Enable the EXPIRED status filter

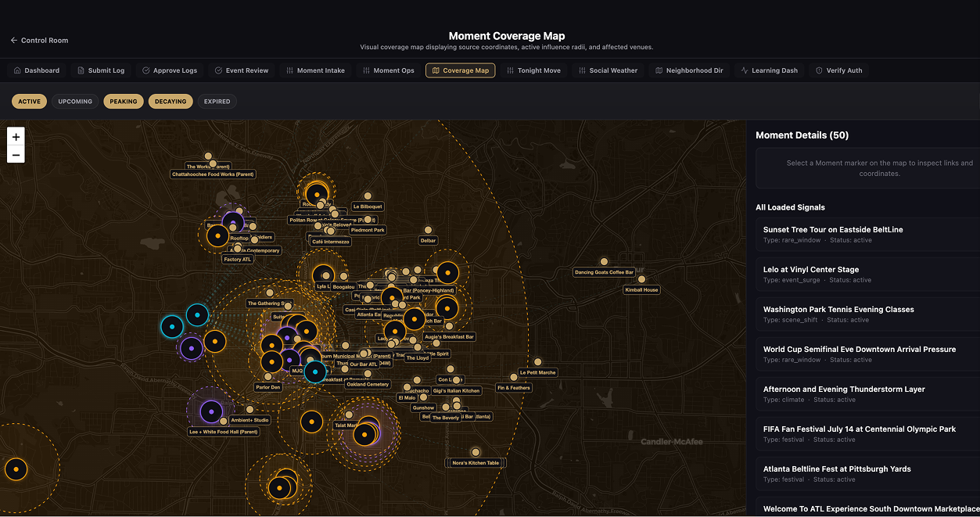(217, 101)
